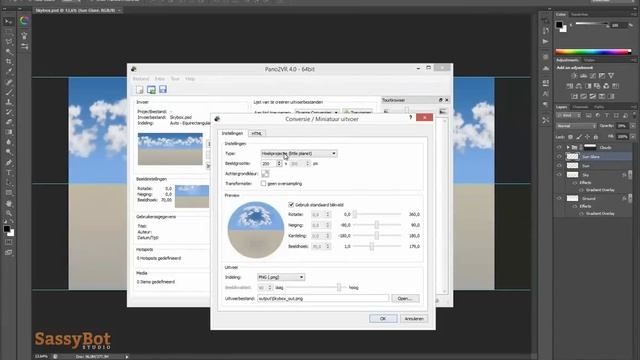Select the Lasso tool
This screenshot has width=640, height=360.
(x=8, y=42)
